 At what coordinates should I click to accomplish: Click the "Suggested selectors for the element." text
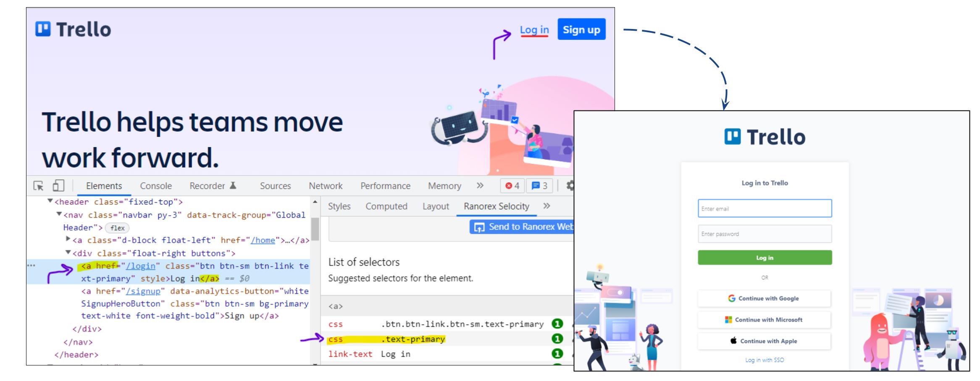point(400,278)
